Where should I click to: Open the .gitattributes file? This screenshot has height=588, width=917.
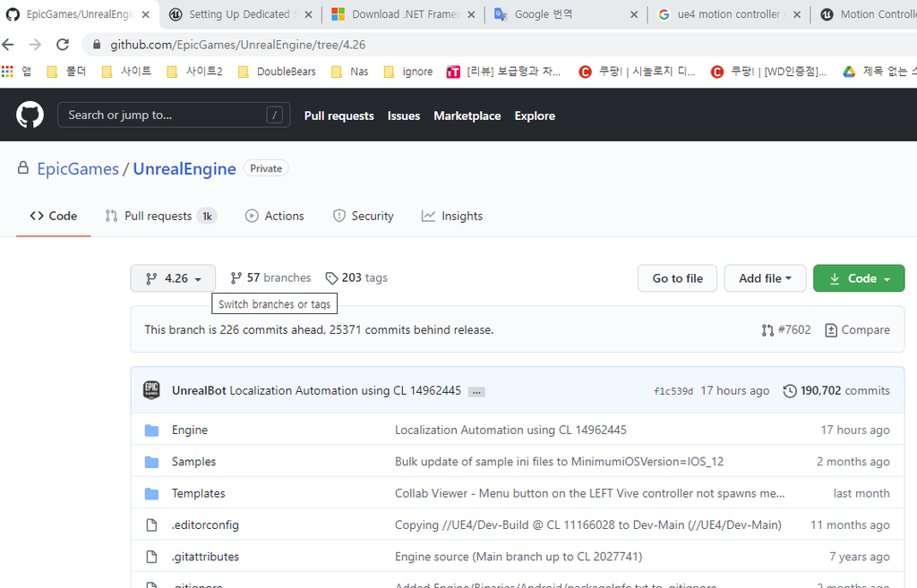(205, 557)
